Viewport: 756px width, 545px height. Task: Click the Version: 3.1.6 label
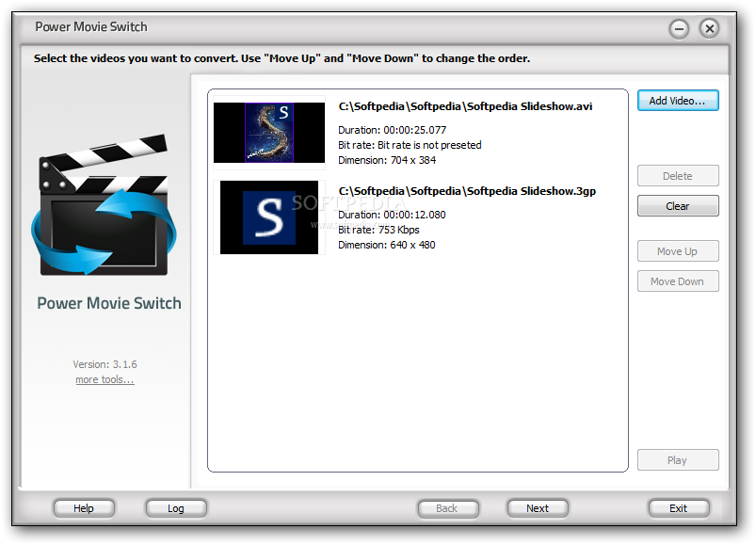tap(105, 364)
